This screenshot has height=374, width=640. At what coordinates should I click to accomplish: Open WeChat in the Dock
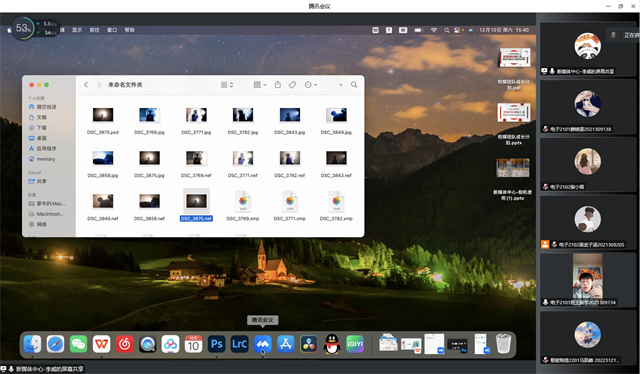pos(78,344)
